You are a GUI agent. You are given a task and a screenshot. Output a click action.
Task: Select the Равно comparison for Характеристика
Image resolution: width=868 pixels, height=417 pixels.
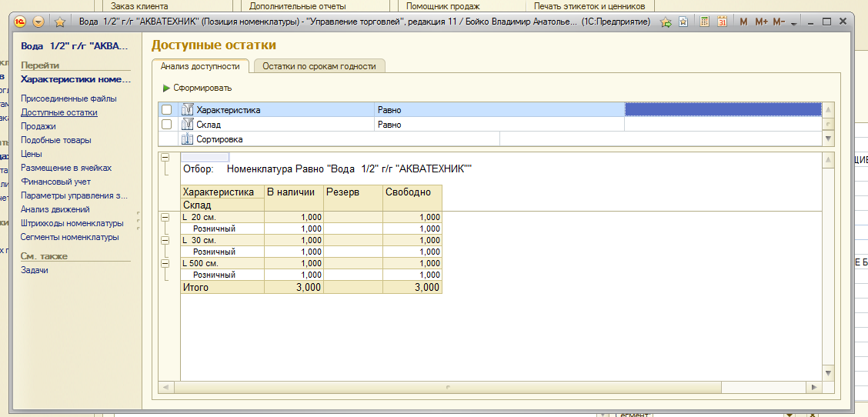pos(500,110)
